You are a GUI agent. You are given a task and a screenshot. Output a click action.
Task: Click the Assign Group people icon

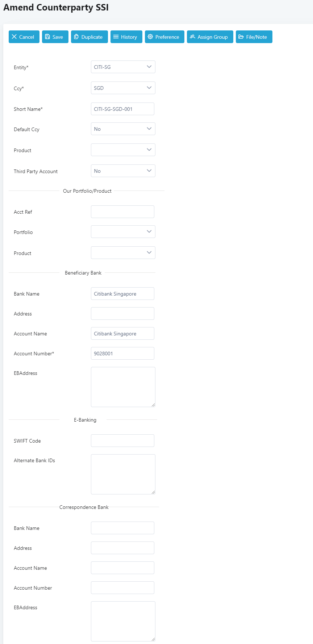pos(192,37)
